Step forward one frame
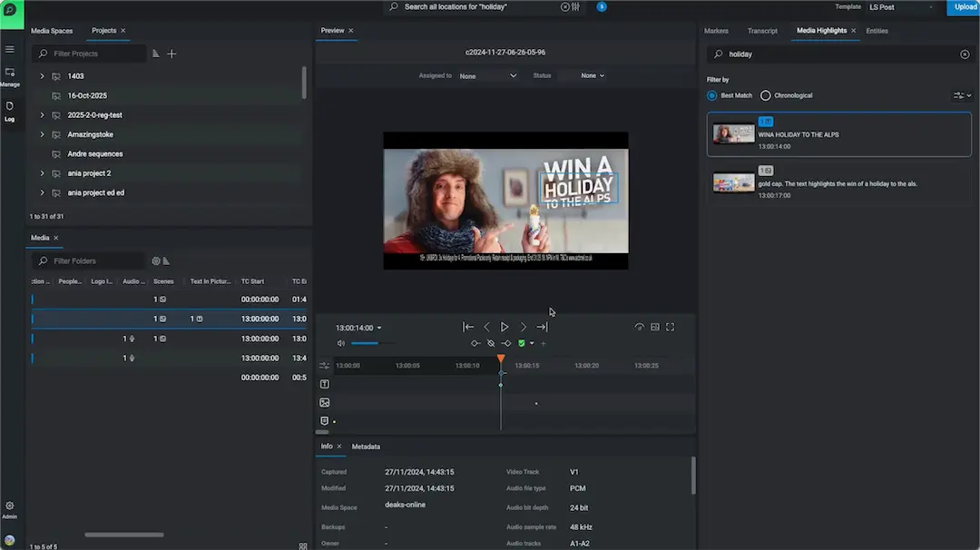The width and height of the screenshot is (980, 550). pos(524,327)
